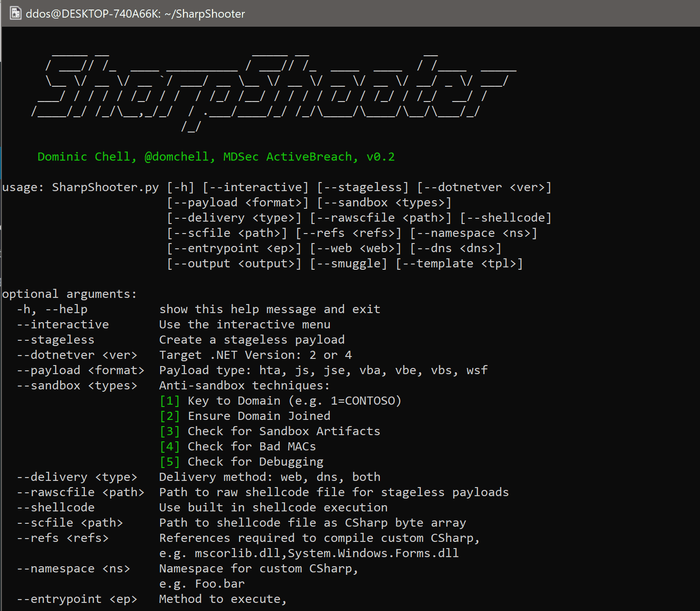Click 'e.g. mscorlib.dll,System.Windows.Forms.dll' text
The width and height of the screenshot is (700, 611).
click(309, 553)
